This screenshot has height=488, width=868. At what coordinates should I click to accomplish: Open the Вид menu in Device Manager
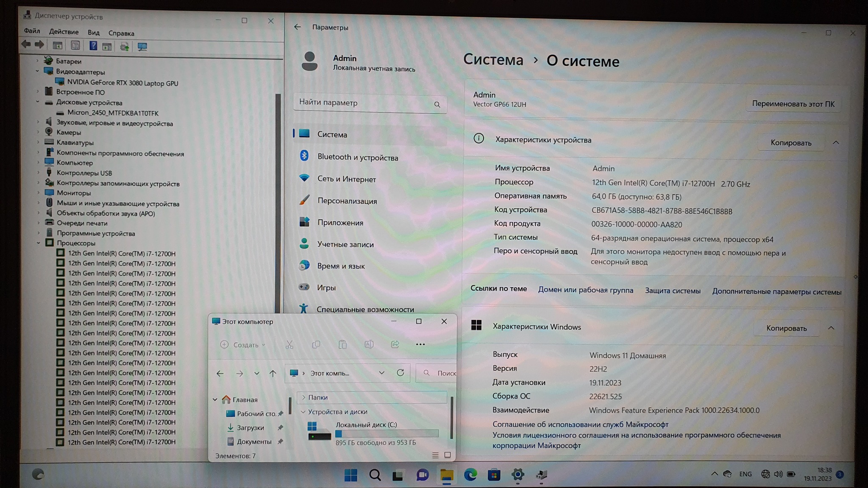[x=94, y=33]
